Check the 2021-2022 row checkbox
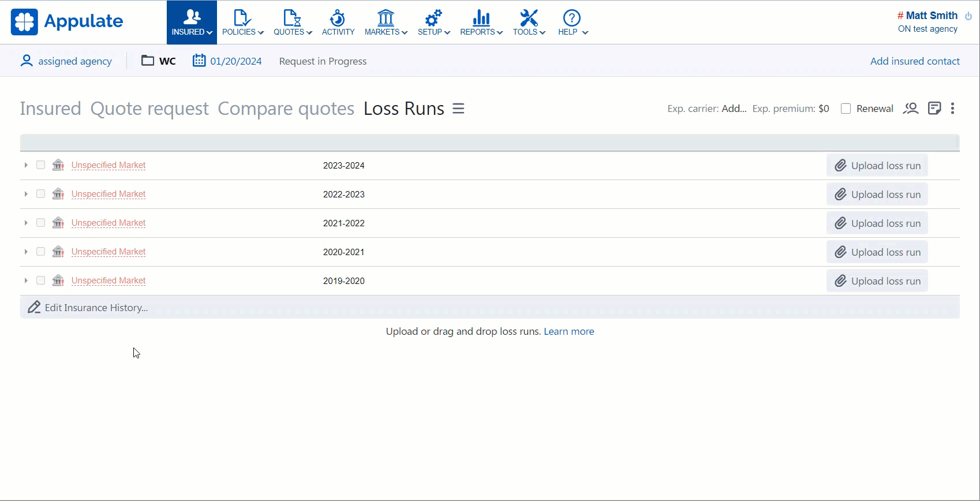This screenshot has height=501, width=980. coord(40,223)
